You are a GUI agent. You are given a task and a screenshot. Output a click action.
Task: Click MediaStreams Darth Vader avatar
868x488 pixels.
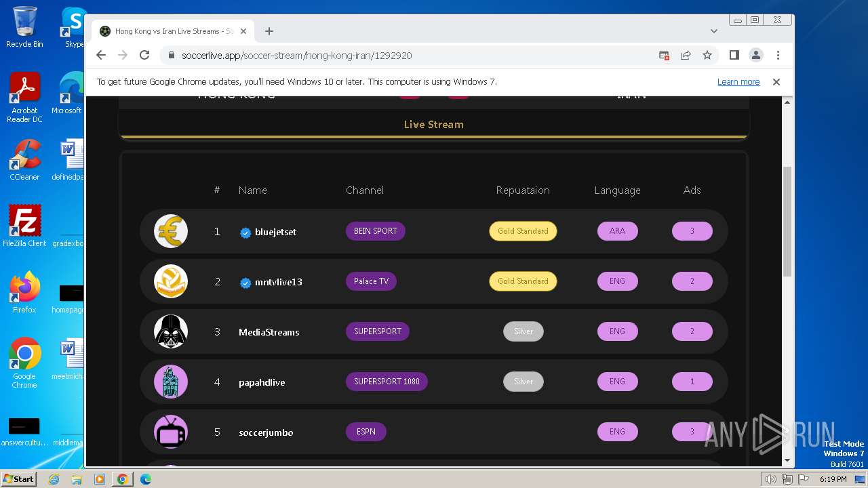(171, 331)
